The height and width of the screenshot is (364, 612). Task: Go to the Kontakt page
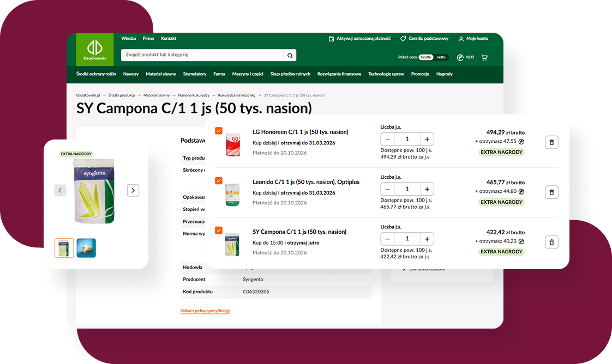click(169, 39)
